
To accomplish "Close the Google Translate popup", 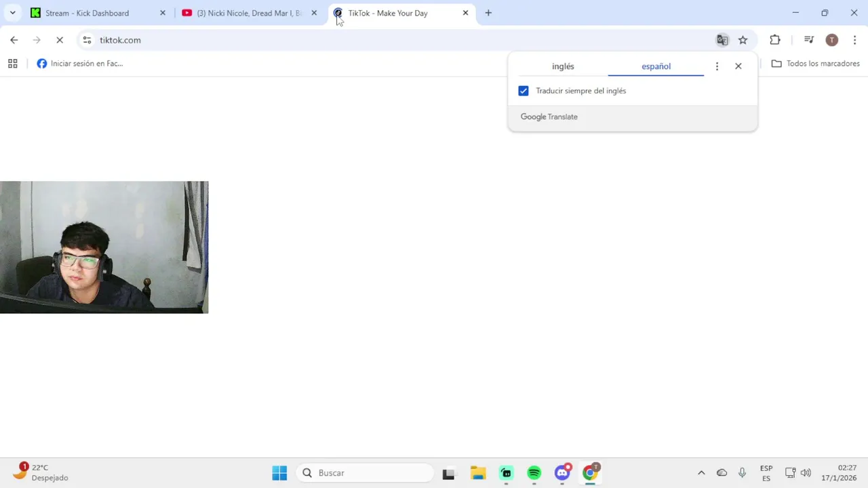I will pyautogui.click(x=738, y=66).
